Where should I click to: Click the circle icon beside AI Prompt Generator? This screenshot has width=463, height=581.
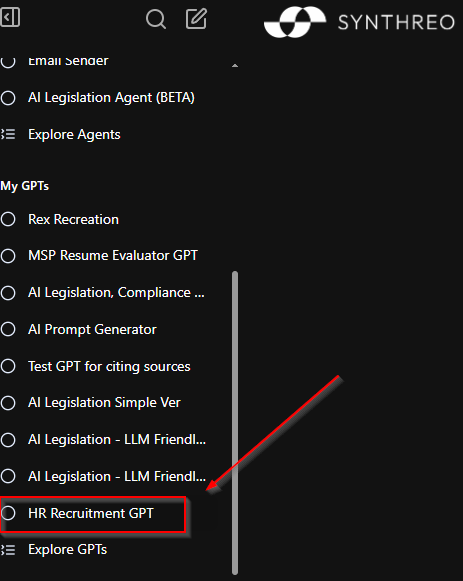coord(8,329)
